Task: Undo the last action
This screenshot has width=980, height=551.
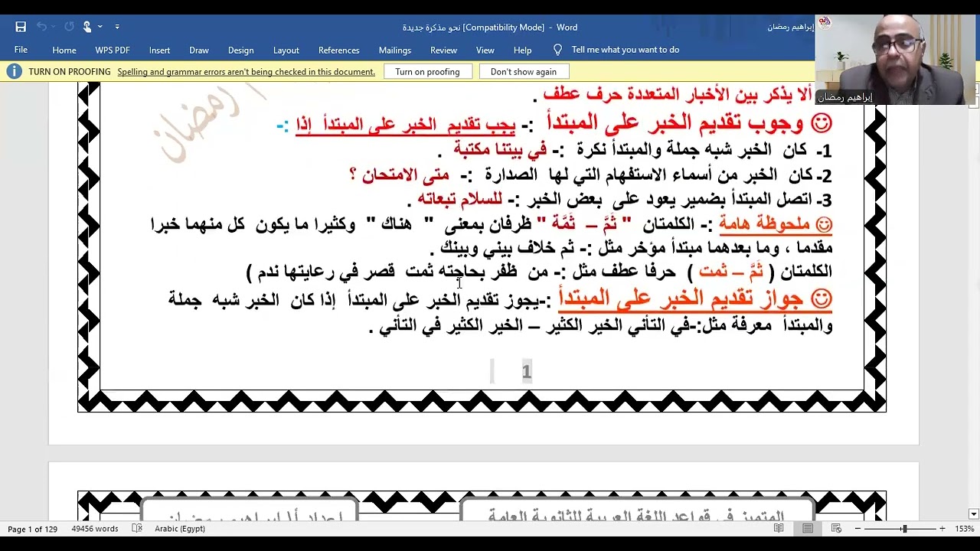Action: 41,27
